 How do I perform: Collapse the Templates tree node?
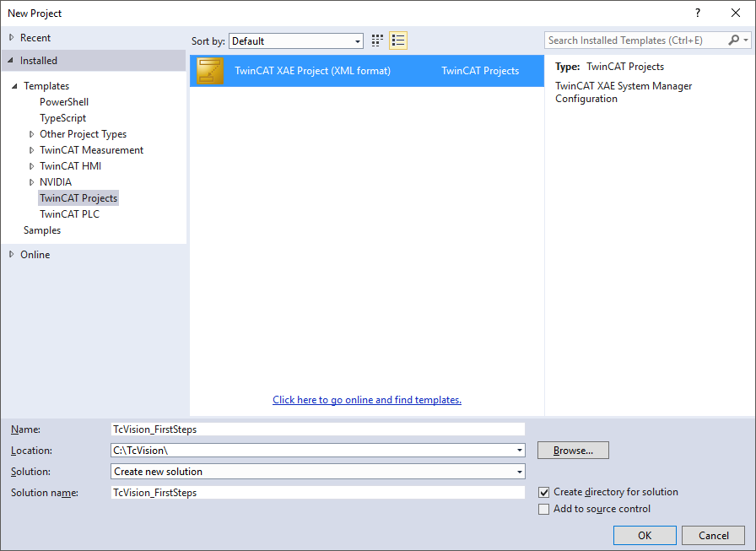(x=14, y=86)
